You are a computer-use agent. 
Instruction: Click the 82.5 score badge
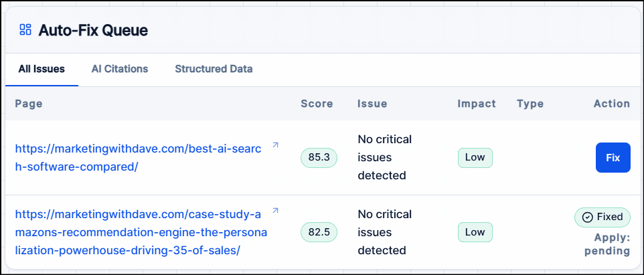tap(319, 232)
